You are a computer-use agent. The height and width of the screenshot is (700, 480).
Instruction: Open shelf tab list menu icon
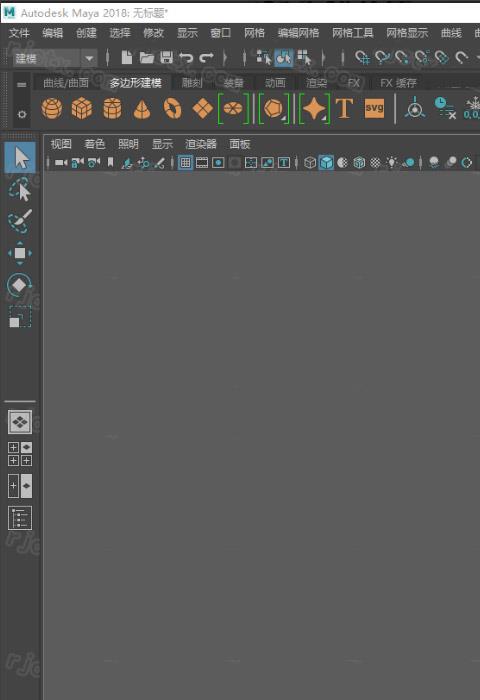click(21, 84)
